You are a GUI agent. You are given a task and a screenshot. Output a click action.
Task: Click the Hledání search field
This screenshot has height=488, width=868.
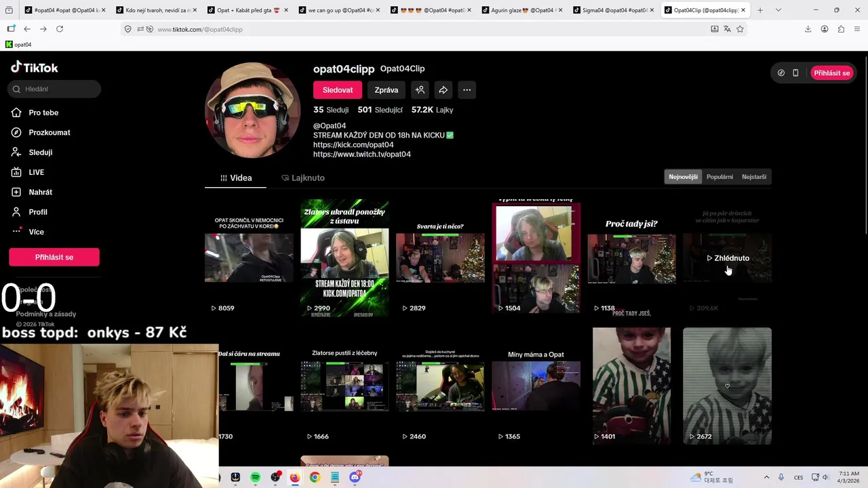(x=54, y=89)
